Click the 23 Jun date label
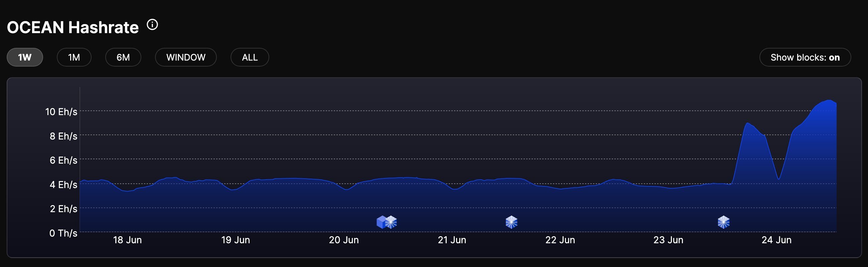 pyautogui.click(x=668, y=240)
